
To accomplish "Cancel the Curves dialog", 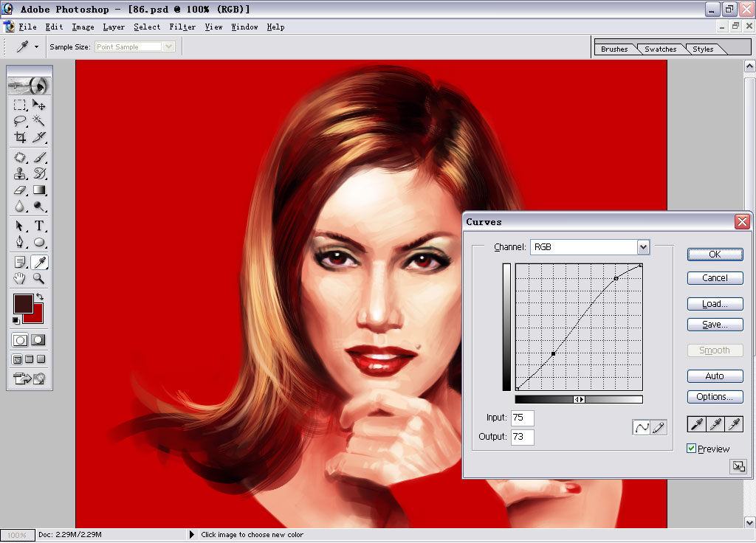I will click(715, 278).
